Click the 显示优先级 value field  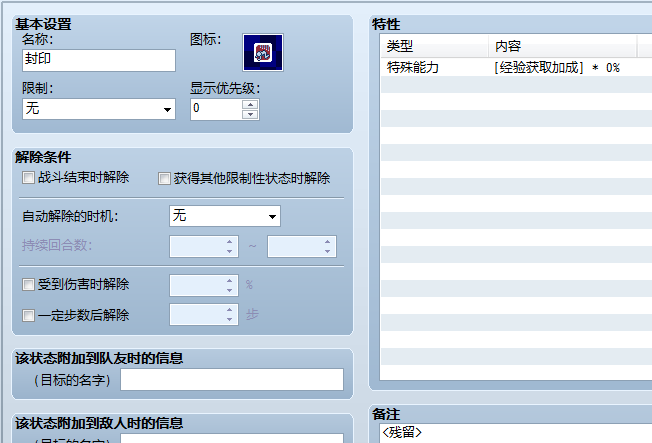[216, 109]
